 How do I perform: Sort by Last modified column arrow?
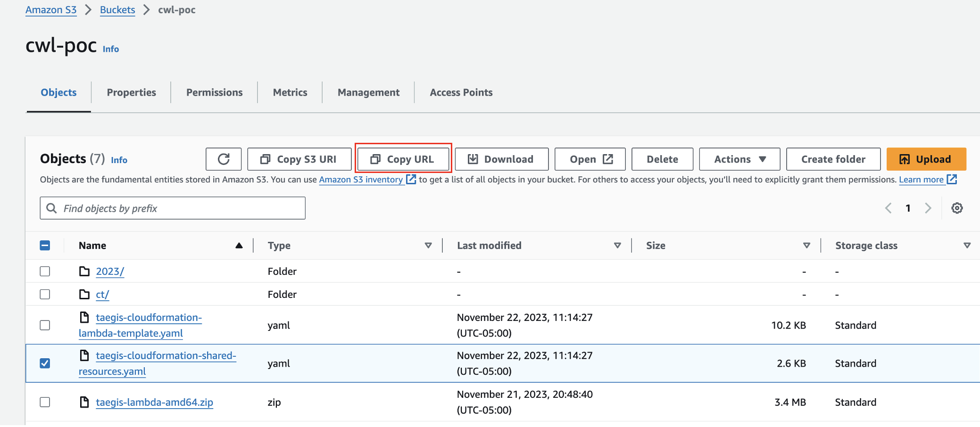617,246
